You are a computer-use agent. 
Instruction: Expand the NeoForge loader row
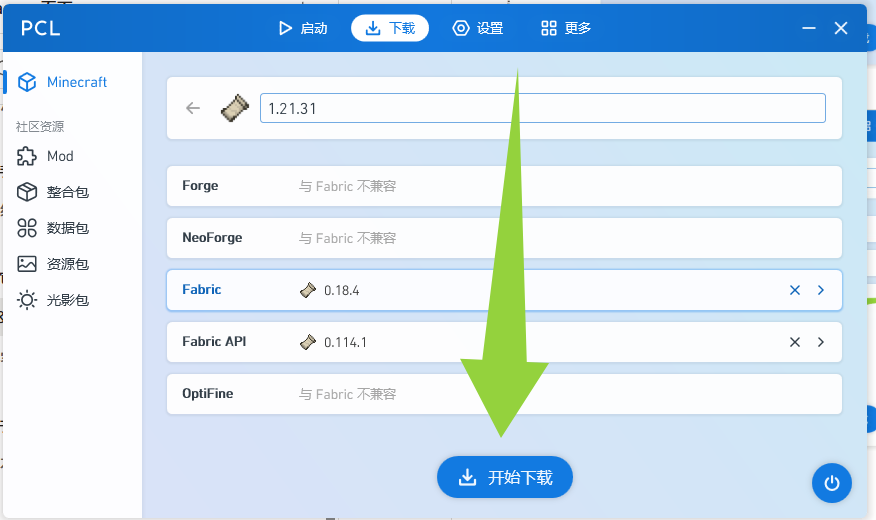tap(504, 238)
